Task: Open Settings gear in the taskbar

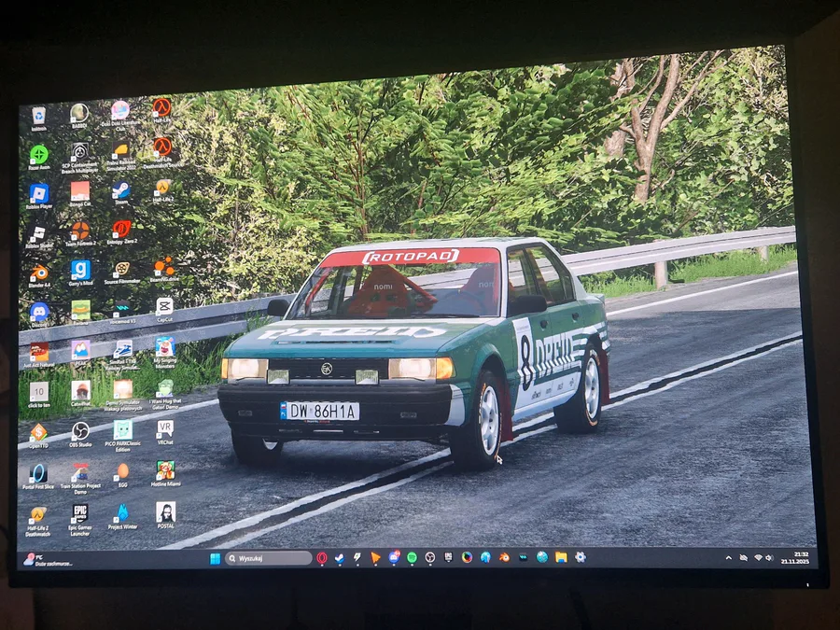Action: click(x=580, y=557)
